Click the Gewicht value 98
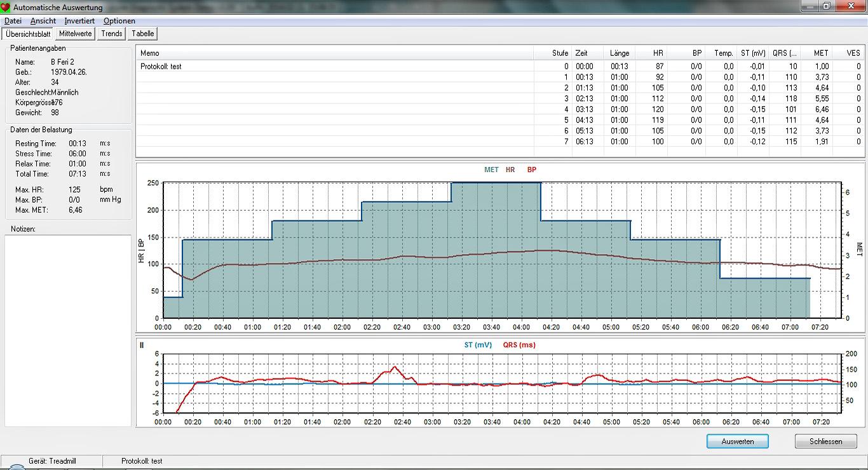This screenshot has width=868, height=470. coord(55,113)
